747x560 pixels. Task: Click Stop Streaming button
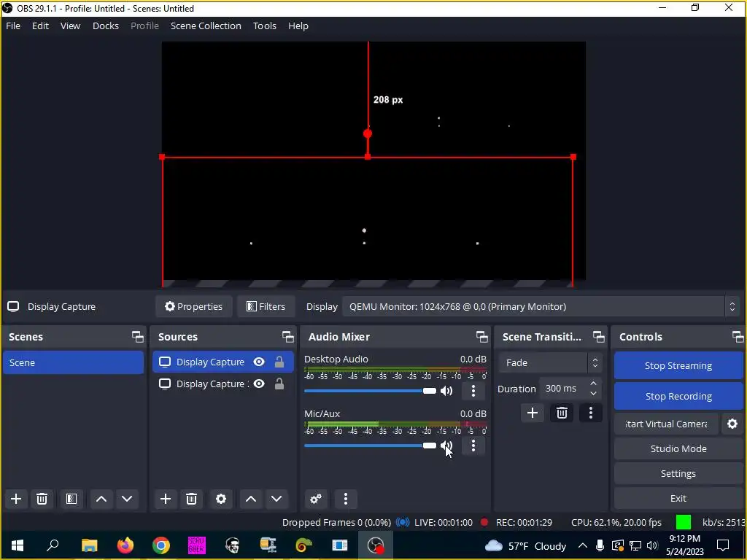pyautogui.click(x=678, y=366)
